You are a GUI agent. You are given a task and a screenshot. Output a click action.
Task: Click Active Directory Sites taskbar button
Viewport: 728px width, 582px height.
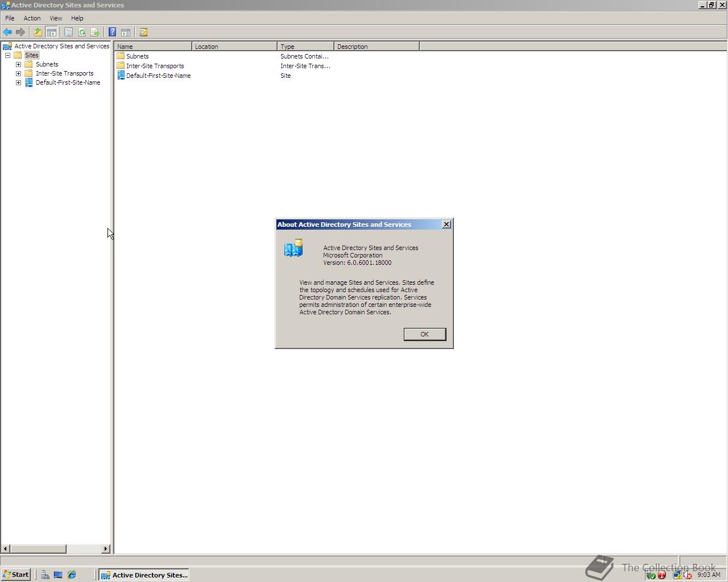tap(144, 575)
